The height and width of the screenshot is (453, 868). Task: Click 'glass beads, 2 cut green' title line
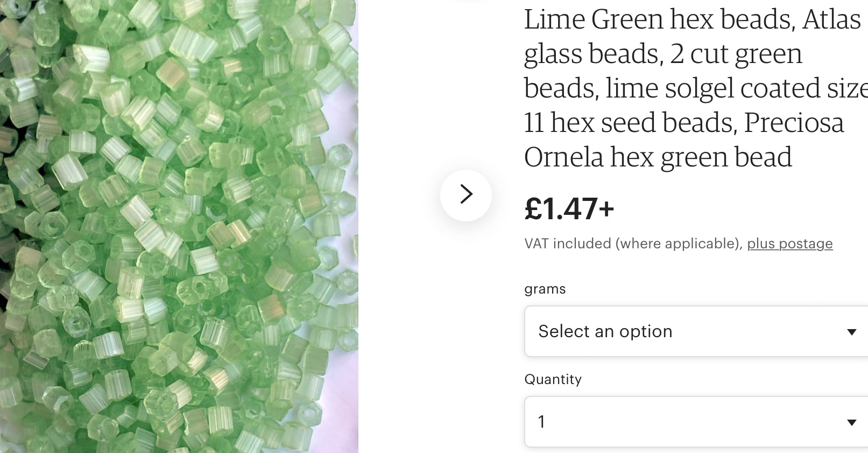click(662, 54)
